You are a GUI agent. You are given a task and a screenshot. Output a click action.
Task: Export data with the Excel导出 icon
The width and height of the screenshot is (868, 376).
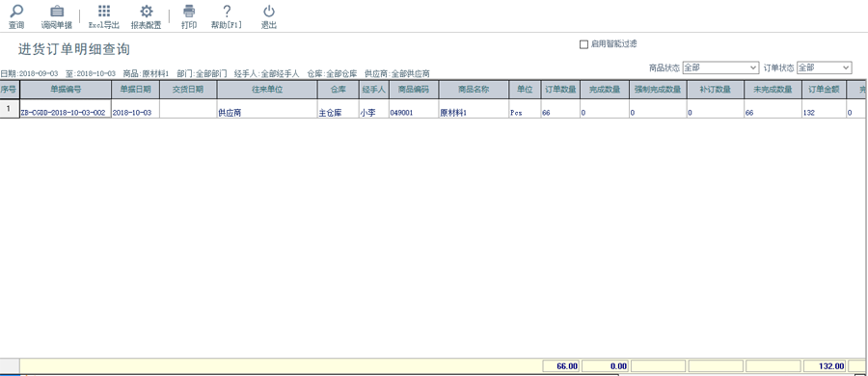tap(103, 11)
